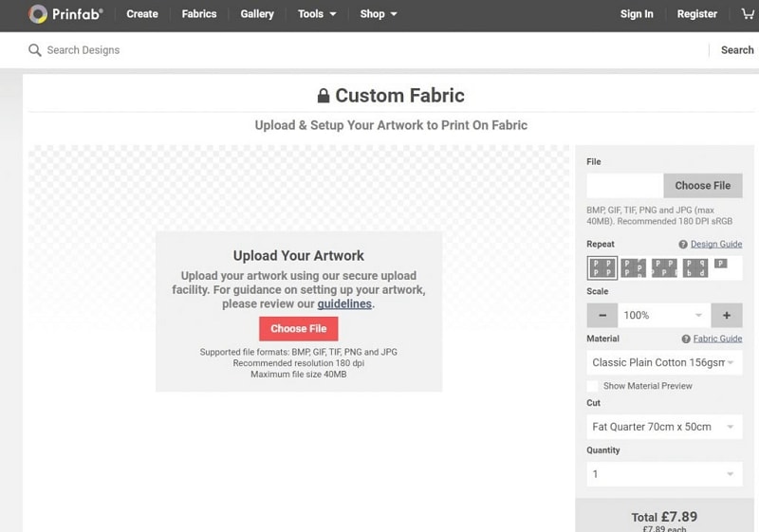This screenshot has height=532, width=759.
Task: Click the empty File name field
Action: click(x=625, y=186)
